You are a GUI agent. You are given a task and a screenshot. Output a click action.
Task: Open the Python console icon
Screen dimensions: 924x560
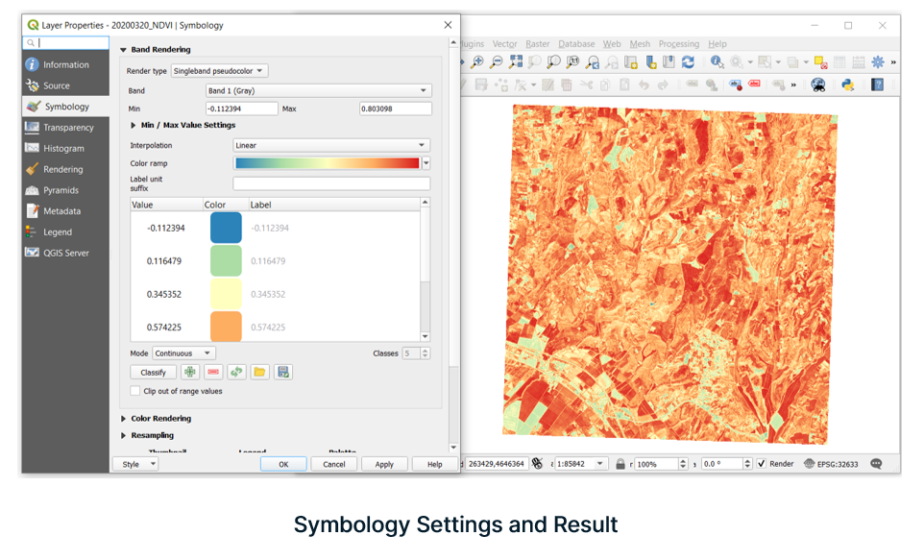point(848,85)
